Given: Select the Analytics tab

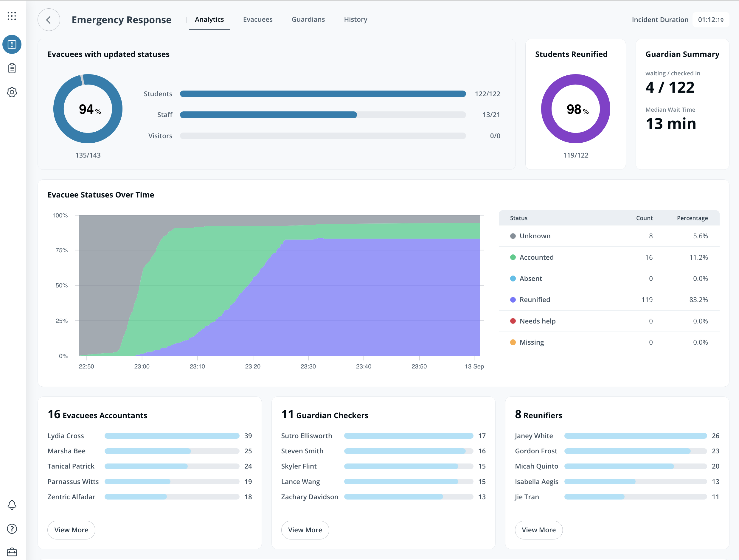Looking at the screenshot, I should point(209,19).
